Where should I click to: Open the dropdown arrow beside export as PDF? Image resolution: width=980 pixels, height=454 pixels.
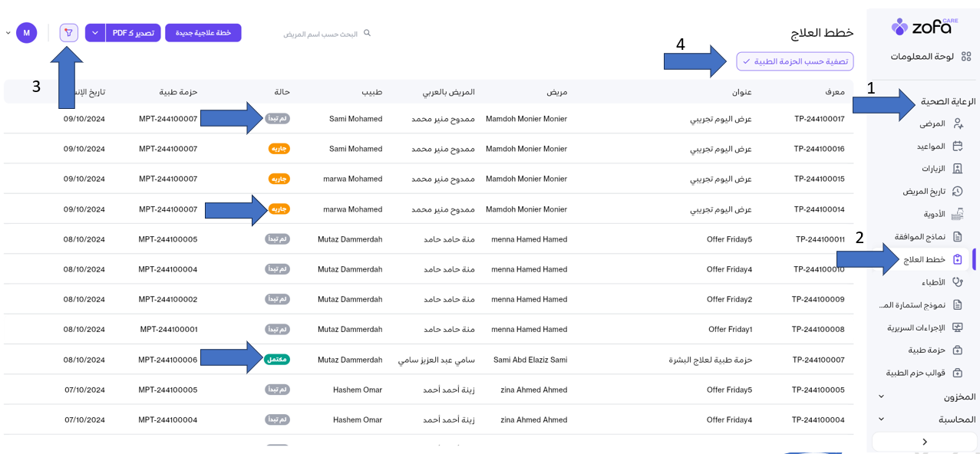95,33
